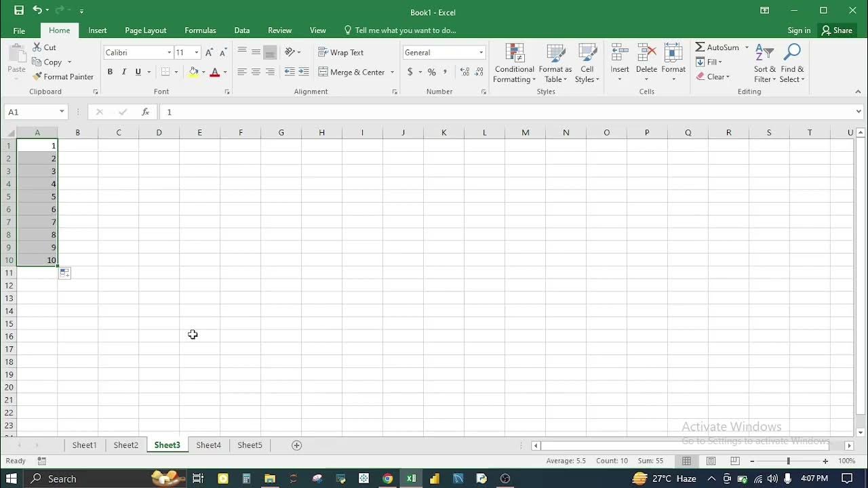The image size is (868, 488).
Task: Click the yellow fill color button
Action: [193, 72]
